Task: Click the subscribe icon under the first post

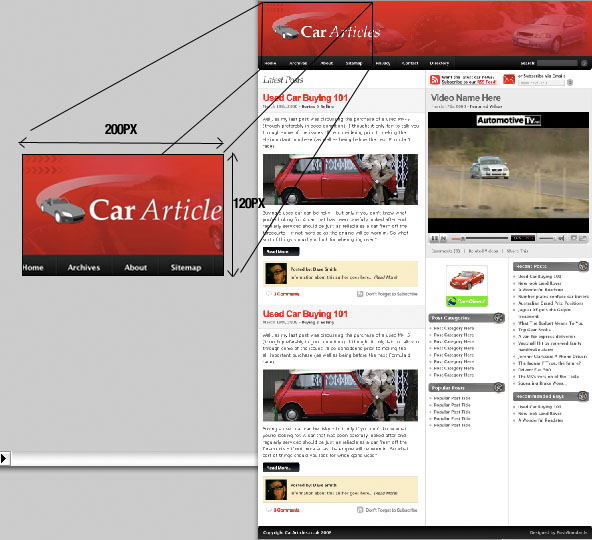Action: tap(360, 294)
